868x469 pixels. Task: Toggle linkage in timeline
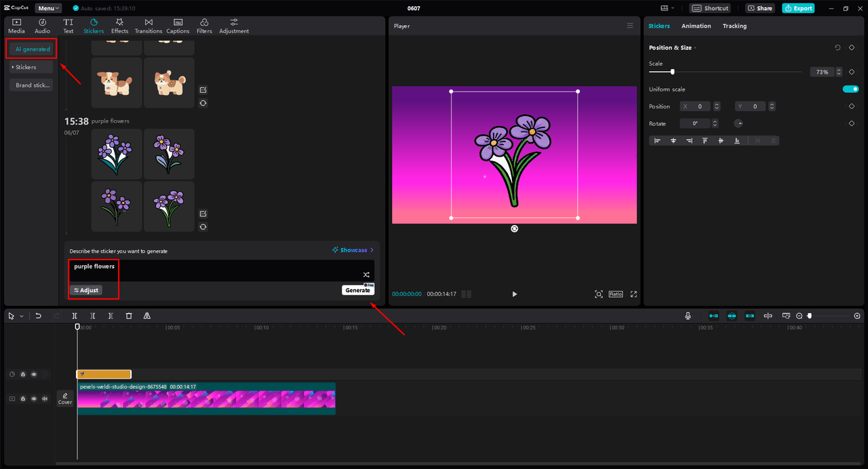[x=750, y=316]
